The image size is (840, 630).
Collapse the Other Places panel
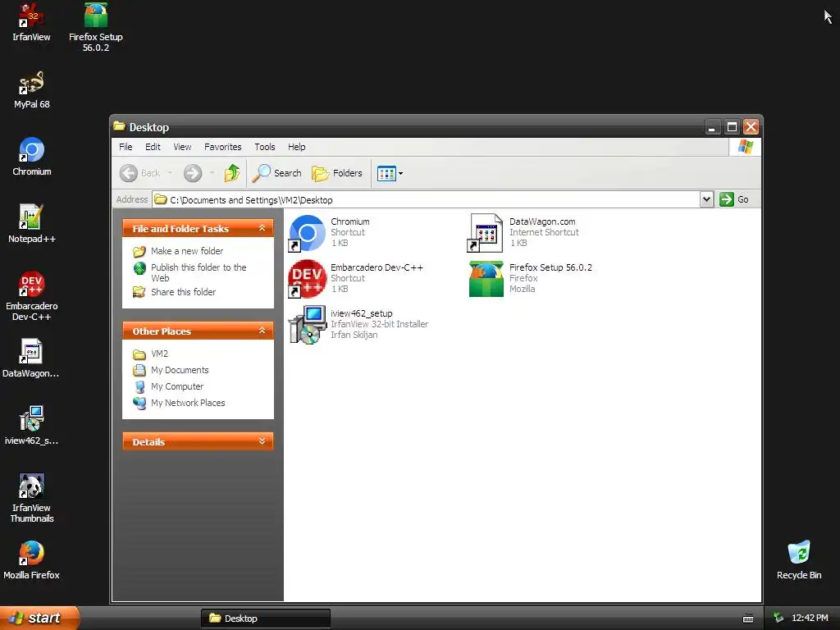pyautogui.click(x=262, y=331)
